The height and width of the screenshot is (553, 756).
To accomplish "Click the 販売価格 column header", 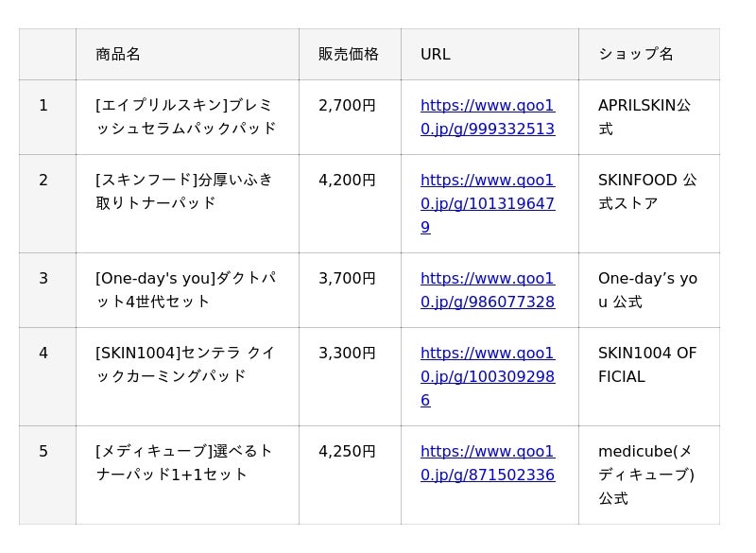I will [349, 54].
